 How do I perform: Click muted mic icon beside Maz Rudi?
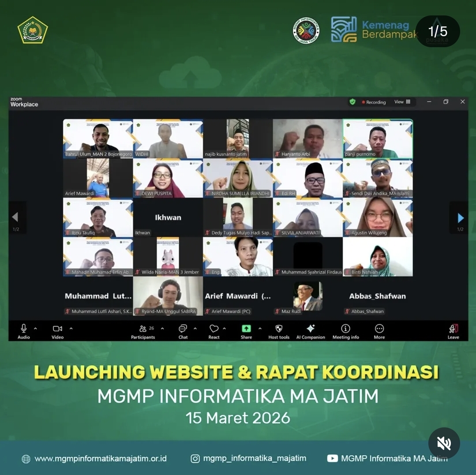[x=277, y=311]
